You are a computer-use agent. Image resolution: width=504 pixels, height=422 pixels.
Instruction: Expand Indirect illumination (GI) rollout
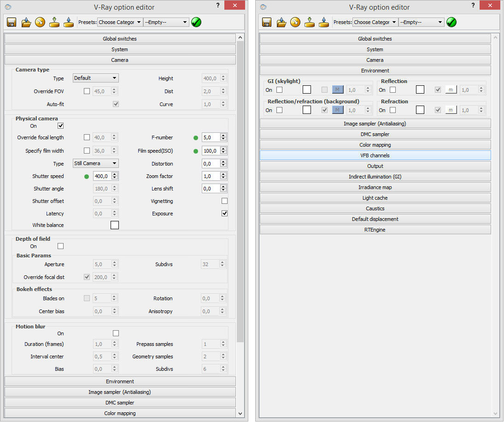pyautogui.click(x=375, y=177)
